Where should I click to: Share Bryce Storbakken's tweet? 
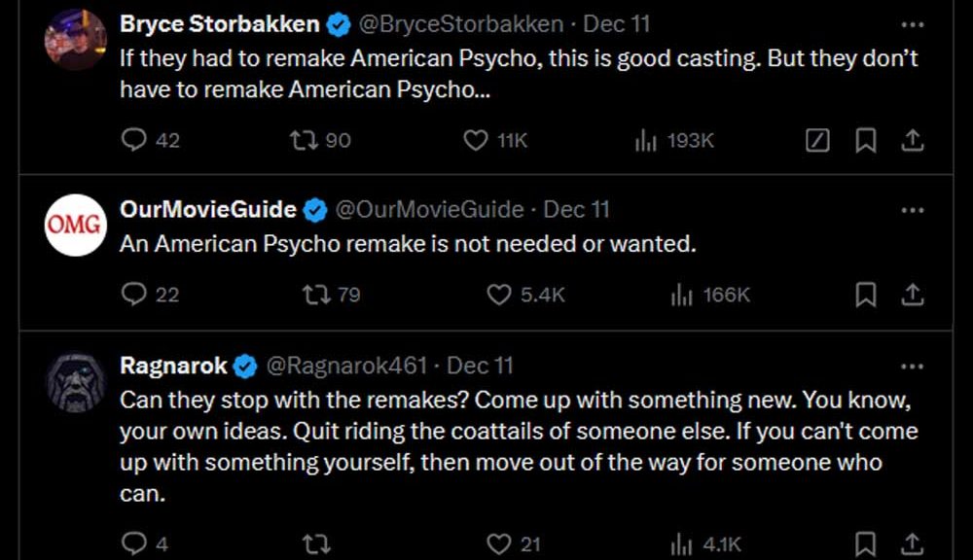(x=912, y=141)
